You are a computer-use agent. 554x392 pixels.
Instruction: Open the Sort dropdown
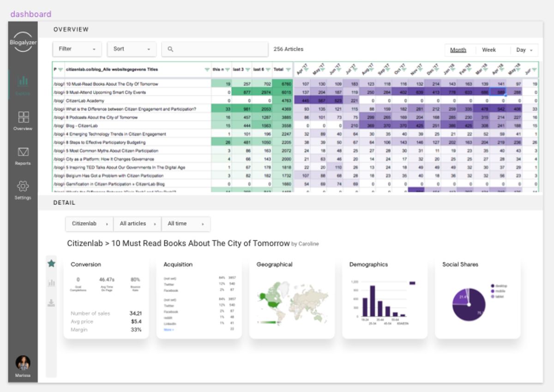(132, 49)
